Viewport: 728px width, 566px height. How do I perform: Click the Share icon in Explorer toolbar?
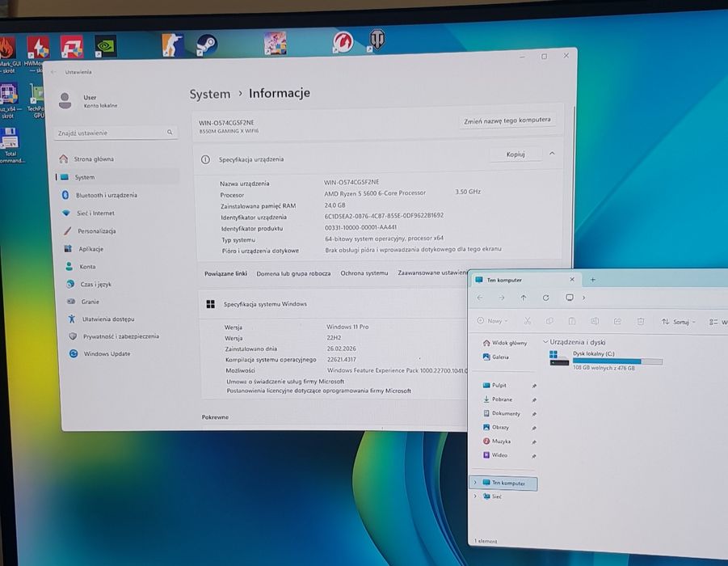(617, 321)
